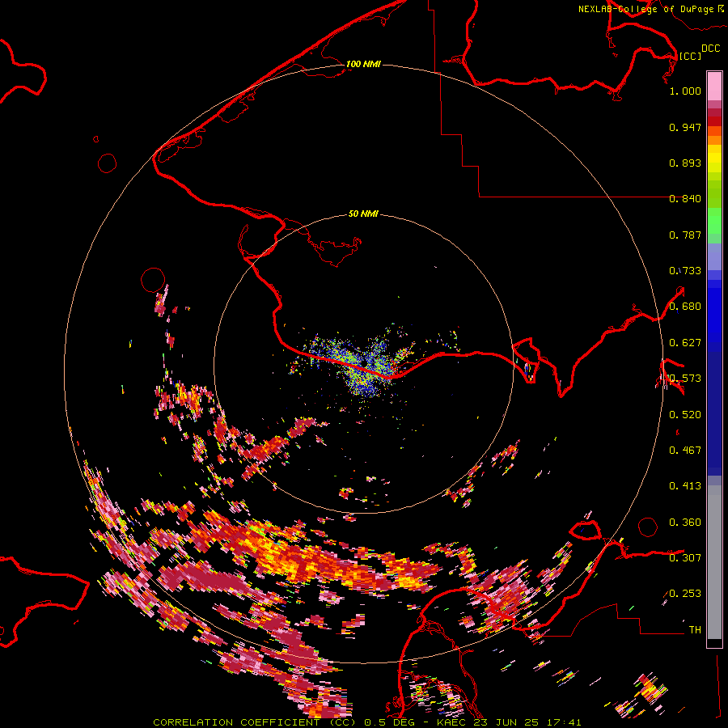The width and height of the screenshot is (728, 728).
Task: Click the 1.000 scale value
Action: point(685,91)
